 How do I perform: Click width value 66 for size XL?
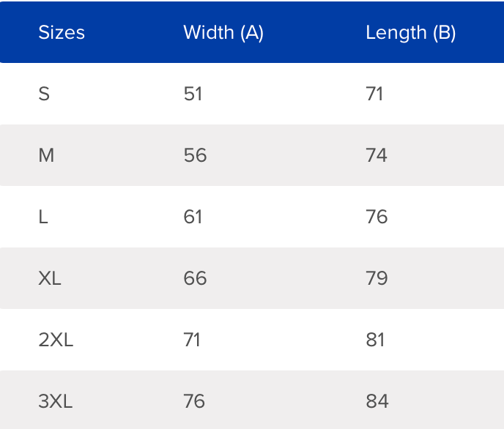tap(196, 278)
